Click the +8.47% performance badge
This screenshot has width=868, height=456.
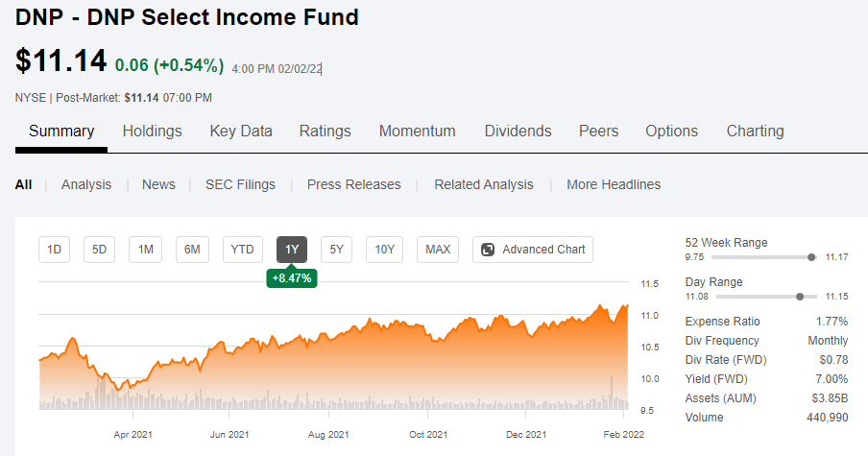[x=292, y=277]
